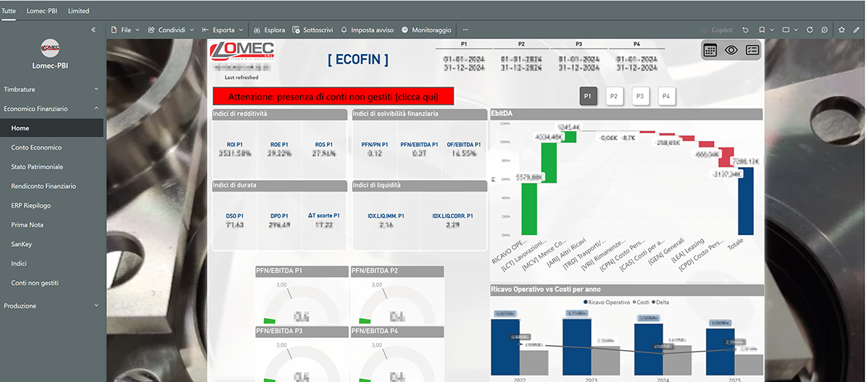Screen dimensions: 868x382
Task: Expand the Esporta dropdown
Action: 223,30
